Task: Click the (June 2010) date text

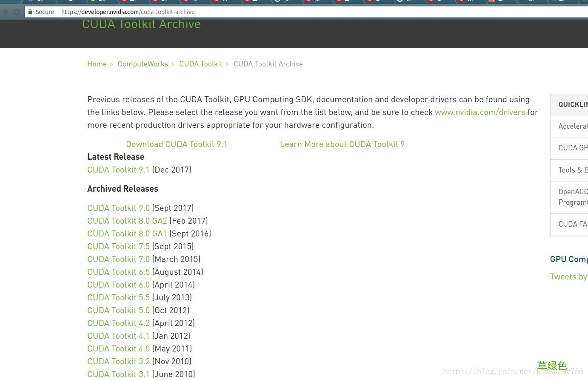Action: (174, 374)
